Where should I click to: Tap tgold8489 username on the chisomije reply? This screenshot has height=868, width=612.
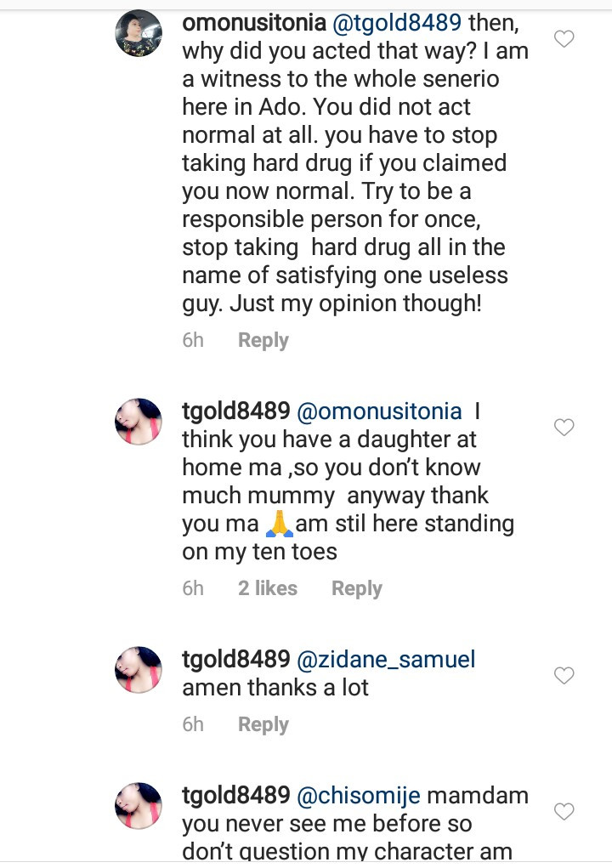point(235,796)
